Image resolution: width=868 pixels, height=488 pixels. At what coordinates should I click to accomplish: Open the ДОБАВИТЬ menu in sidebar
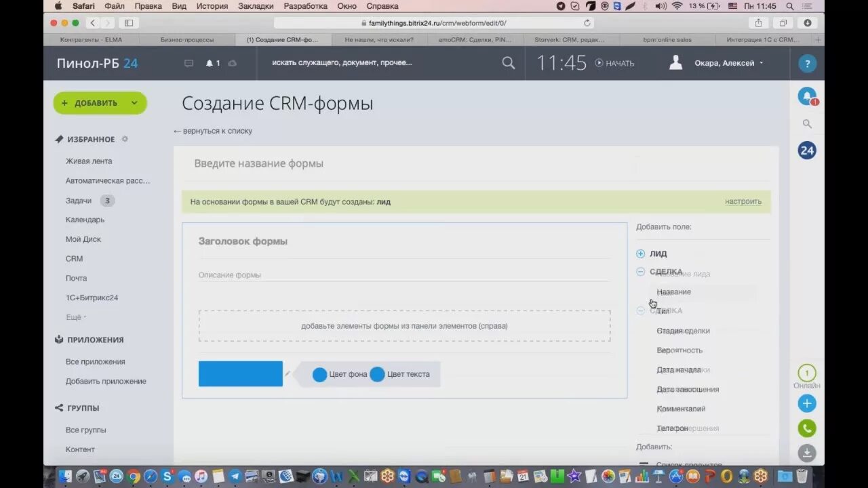click(x=100, y=102)
